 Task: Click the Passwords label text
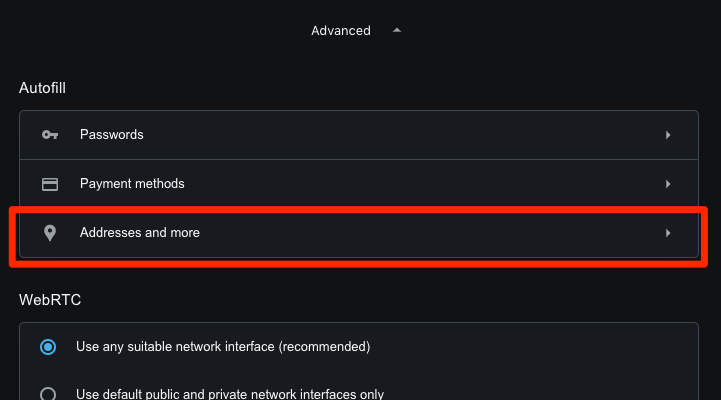coord(111,135)
